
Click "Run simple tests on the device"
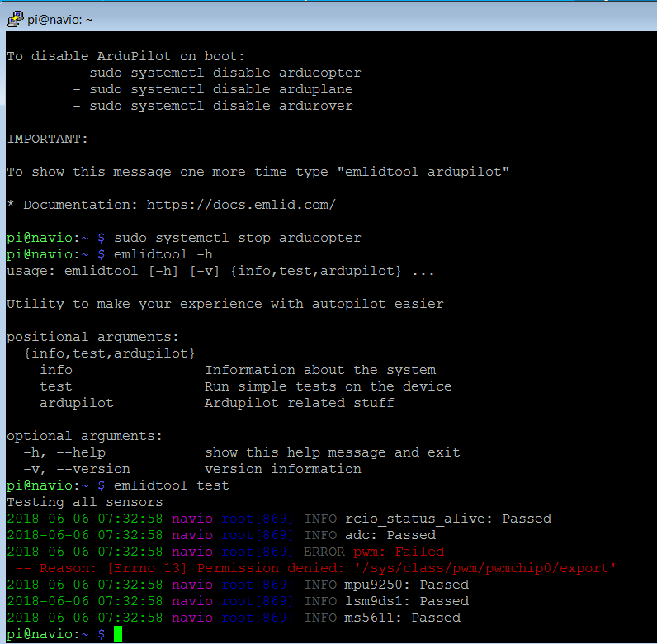click(328, 386)
